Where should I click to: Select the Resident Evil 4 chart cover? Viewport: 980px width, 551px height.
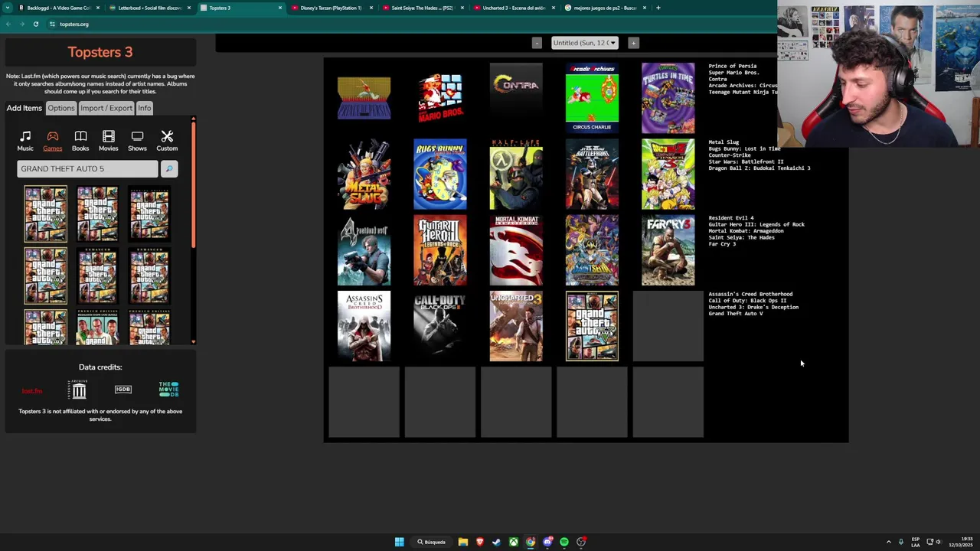364,250
